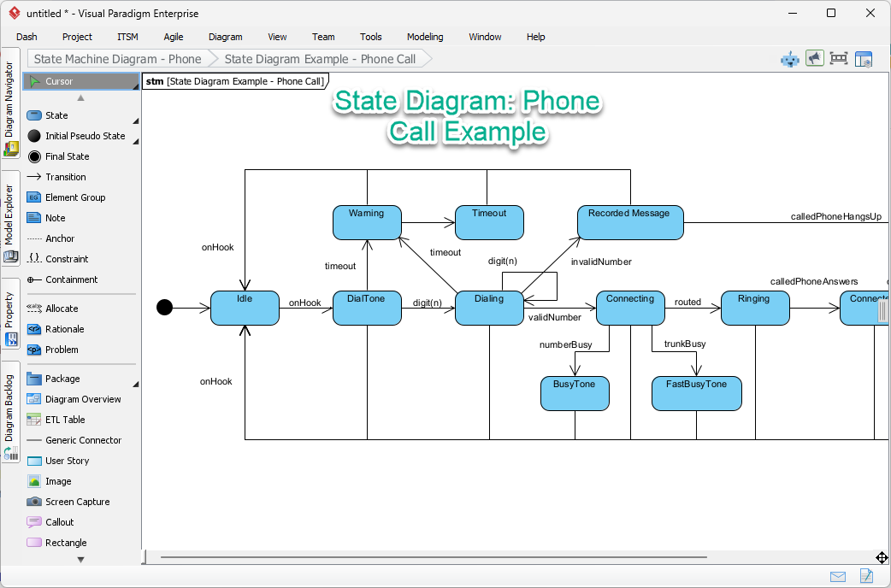Click the mail notification icon at bottom right

point(838,576)
